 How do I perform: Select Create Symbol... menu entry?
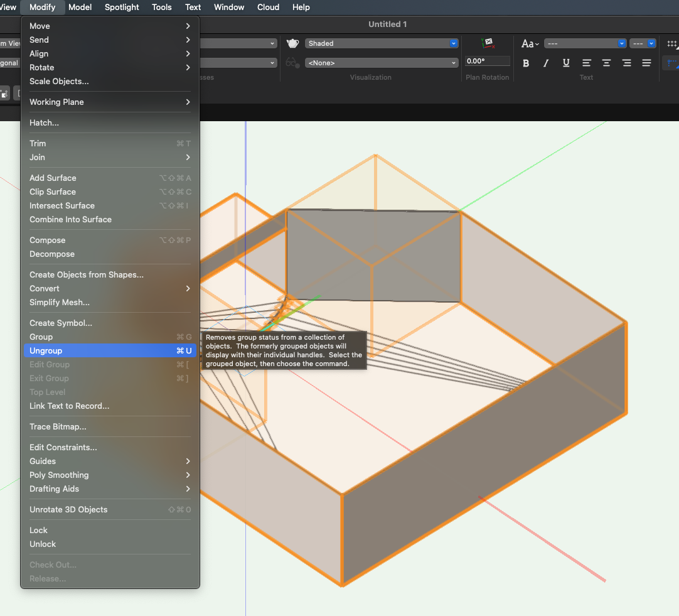[61, 323]
